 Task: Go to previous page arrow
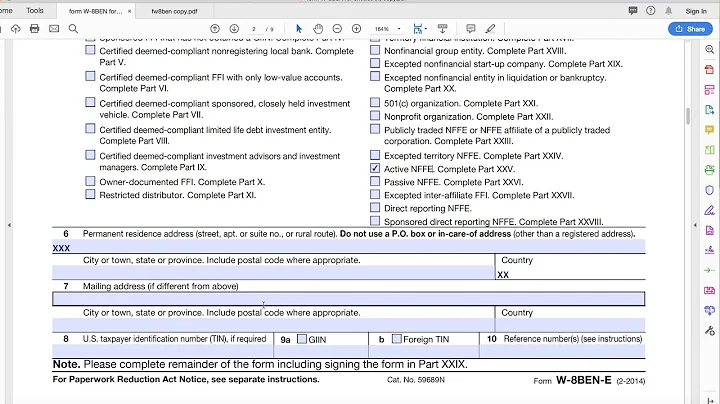pos(215,29)
